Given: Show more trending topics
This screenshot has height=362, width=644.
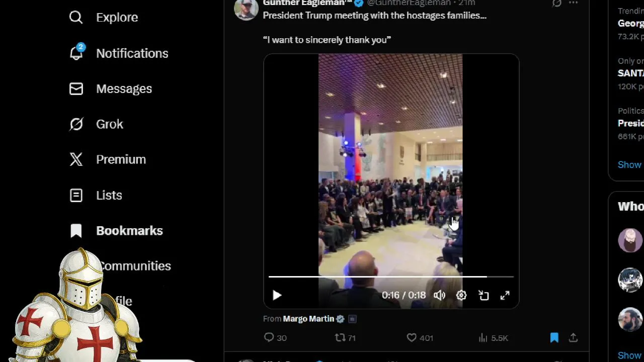Looking at the screenshot, I should tap(629, 165).
